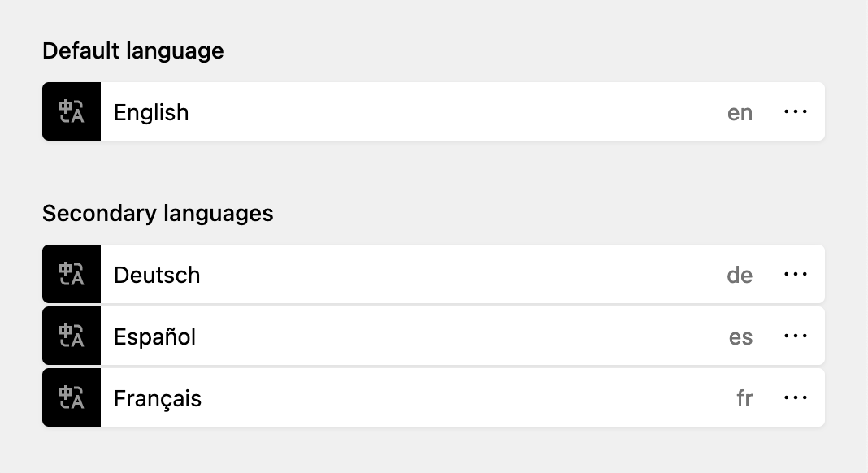Open the three-dot menu for Français

click(x=796, y=397)
